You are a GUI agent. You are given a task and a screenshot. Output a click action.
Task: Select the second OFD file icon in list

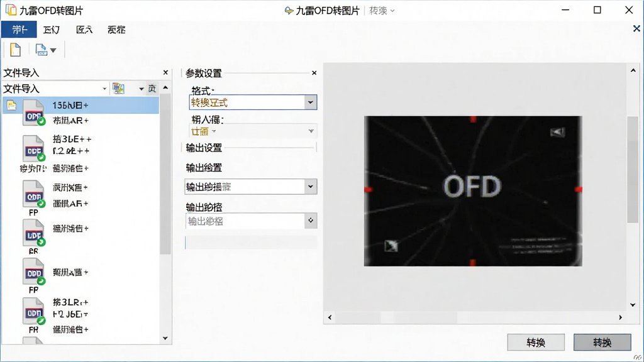[x=34, y=148]
